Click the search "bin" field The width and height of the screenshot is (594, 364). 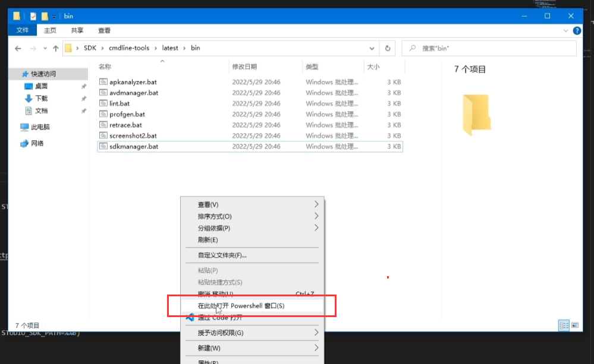489,49
